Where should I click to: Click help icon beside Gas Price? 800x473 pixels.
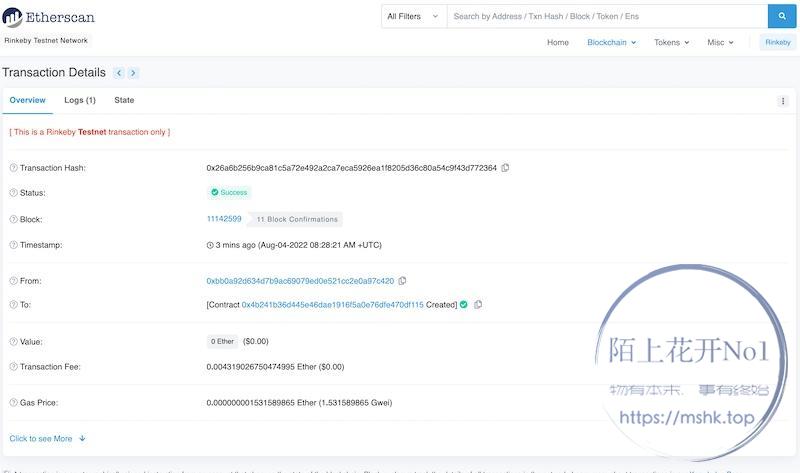pyautogui.click(x=13, y=402)
